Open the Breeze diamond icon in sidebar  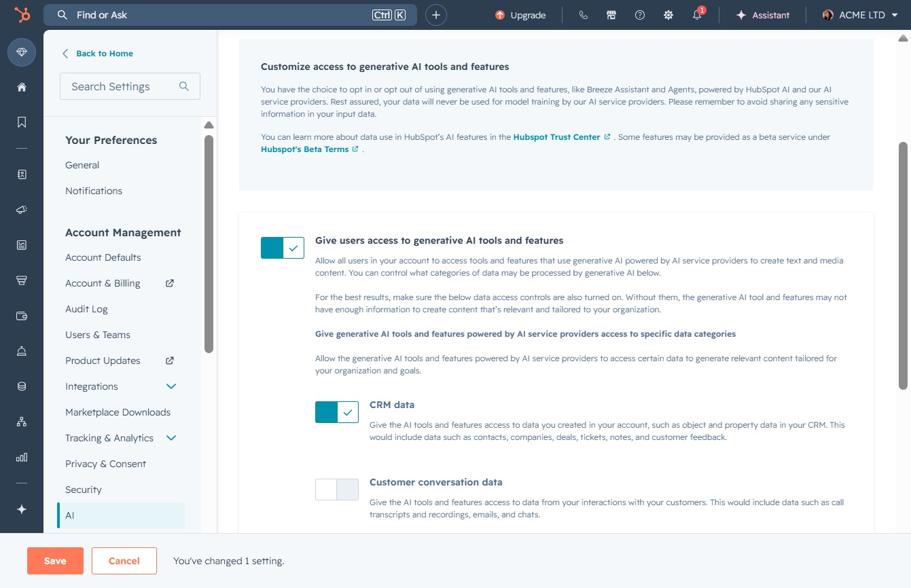pyautogui.click(x=22, y=52)
